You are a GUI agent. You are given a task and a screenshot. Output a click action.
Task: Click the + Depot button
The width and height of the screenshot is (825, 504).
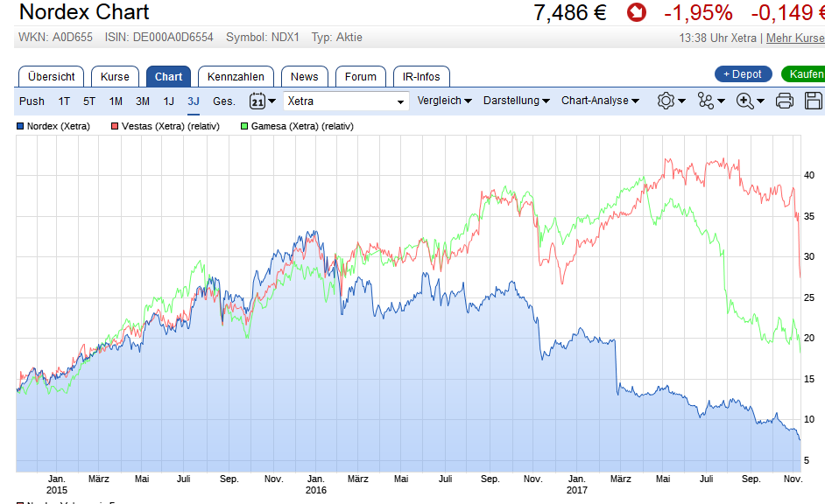[x=743, y=74]
